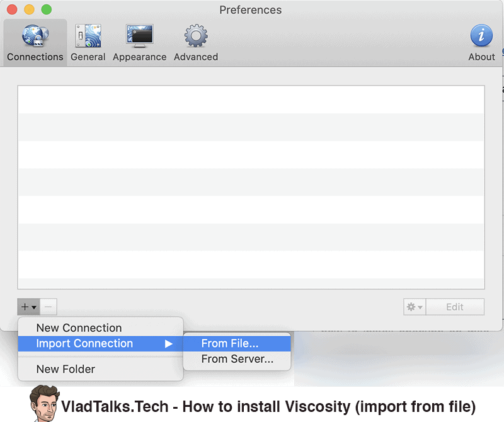The image size is (504, 422).
Task: Click inside the empty connections list
Action: coord(251,187)
